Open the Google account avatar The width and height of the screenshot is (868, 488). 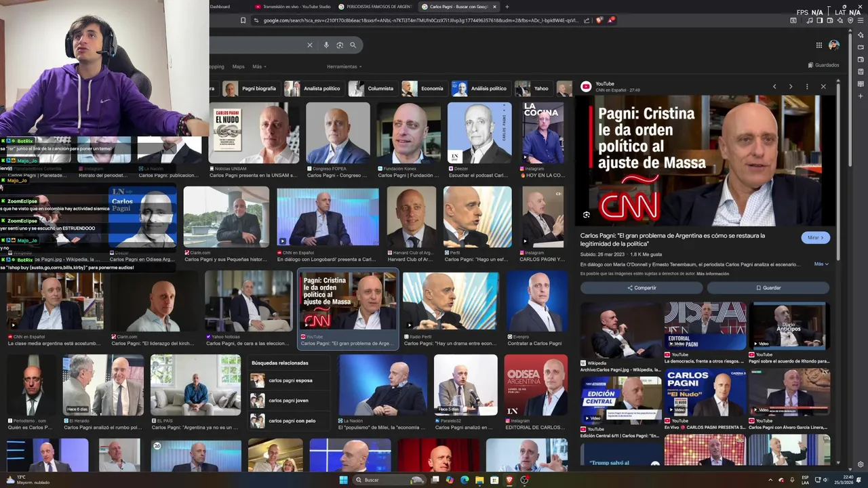(834, 45)
